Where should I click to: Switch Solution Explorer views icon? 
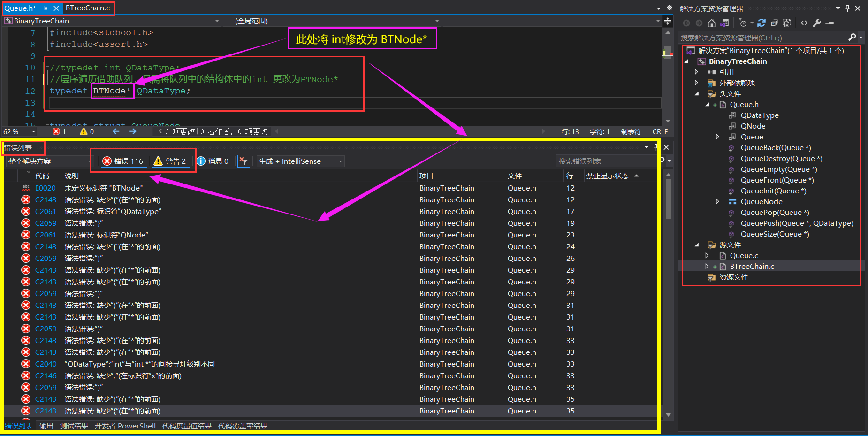click(725, 23)
